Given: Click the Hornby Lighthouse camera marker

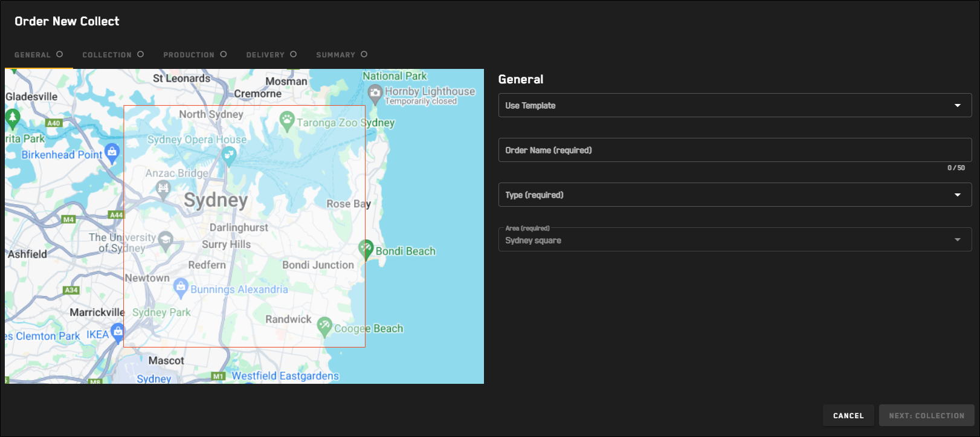Looking at the screenshot, I should click(x=375, y=93).
